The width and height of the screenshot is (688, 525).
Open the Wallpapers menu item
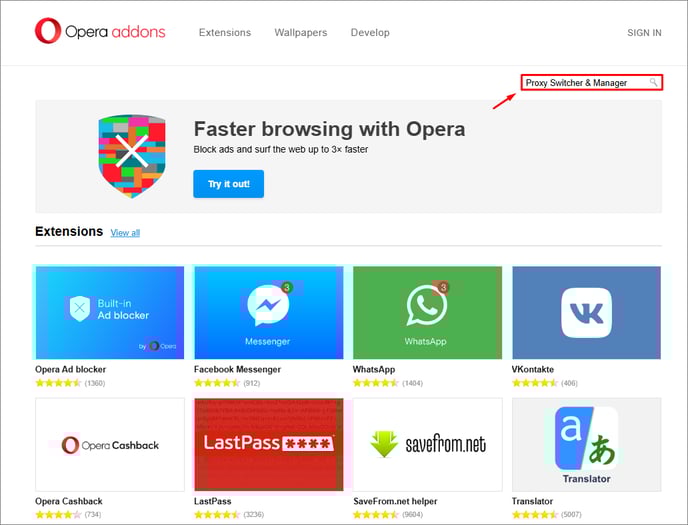[301, 32]
